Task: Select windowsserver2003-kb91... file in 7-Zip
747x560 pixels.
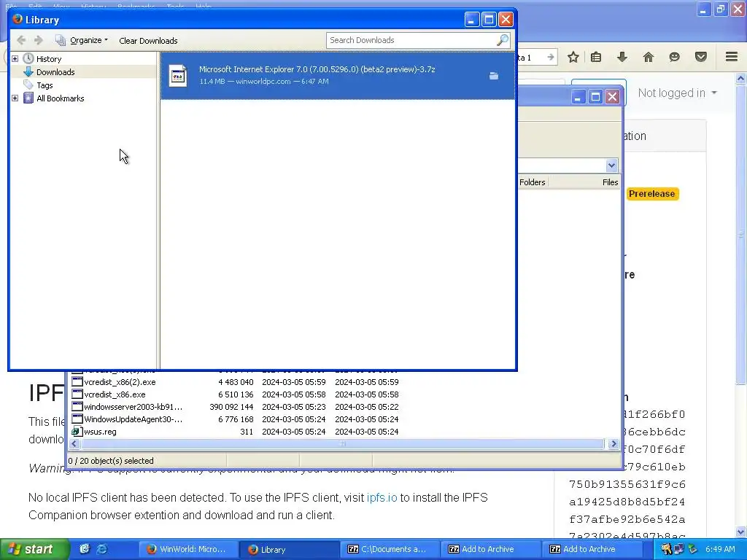Action: point(133,407)
